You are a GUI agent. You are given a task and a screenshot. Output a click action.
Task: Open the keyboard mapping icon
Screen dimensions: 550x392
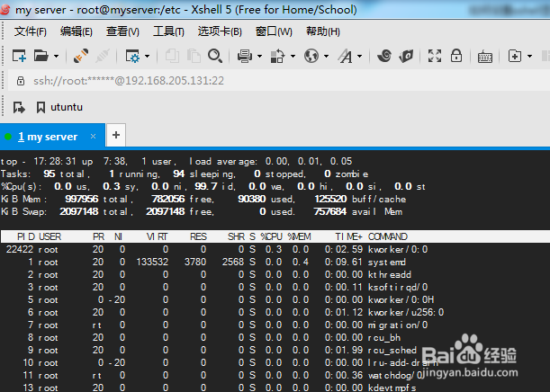(x=485, y=57)
